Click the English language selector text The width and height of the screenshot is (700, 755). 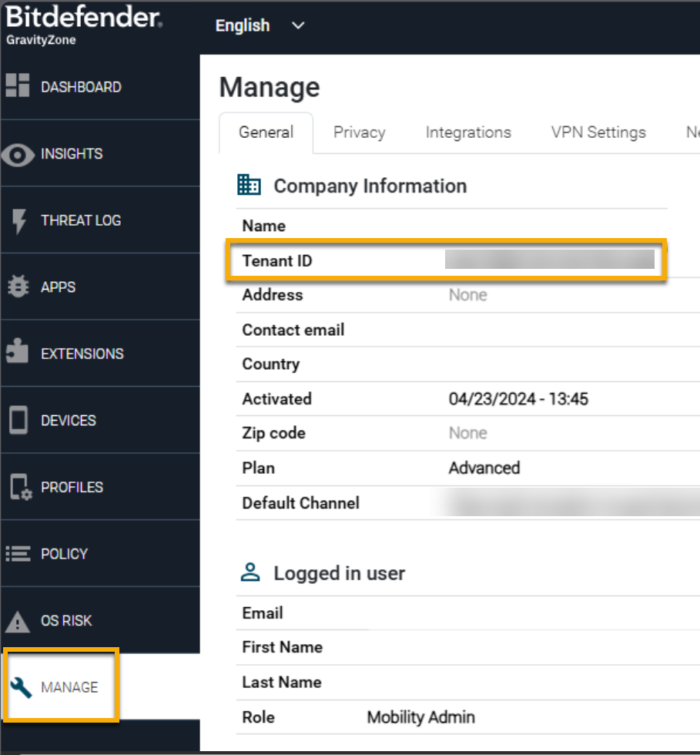tap(242, 25)
